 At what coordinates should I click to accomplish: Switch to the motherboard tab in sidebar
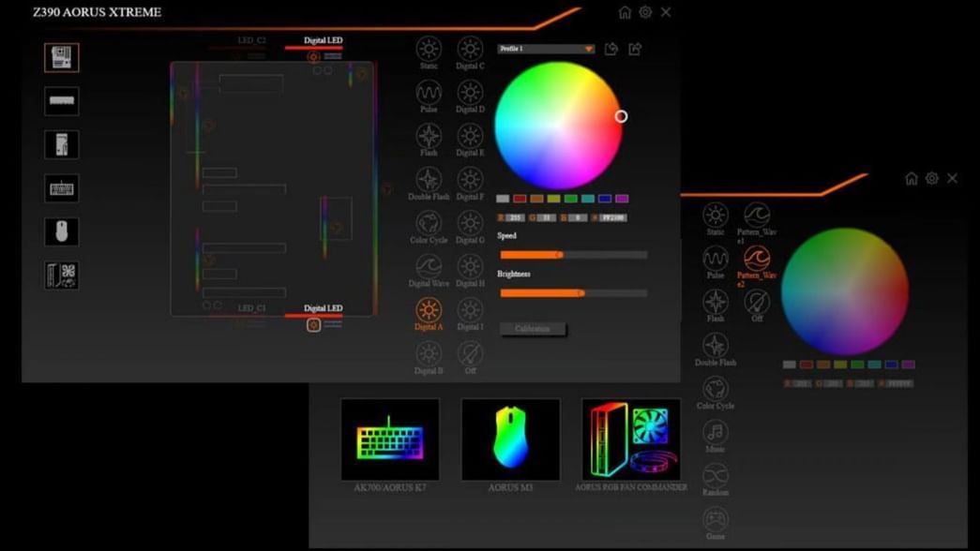[60, 56]
